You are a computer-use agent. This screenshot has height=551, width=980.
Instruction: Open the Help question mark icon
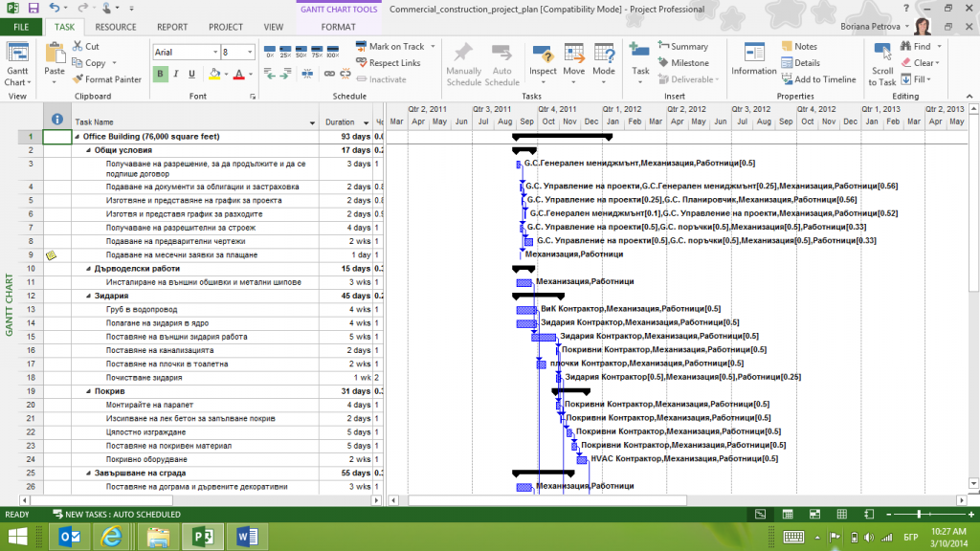click(x=906, y=9)
